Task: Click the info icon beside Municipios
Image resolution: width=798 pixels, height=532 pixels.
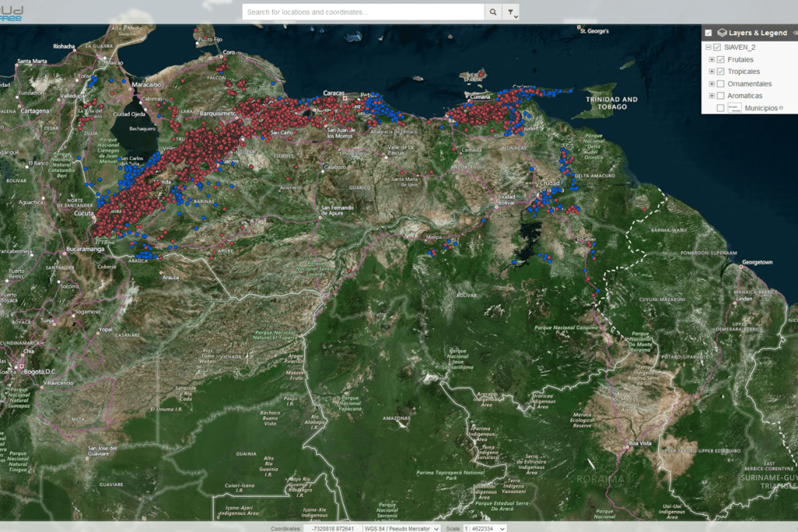Action: pyautogui.click(x=781, y=108)
